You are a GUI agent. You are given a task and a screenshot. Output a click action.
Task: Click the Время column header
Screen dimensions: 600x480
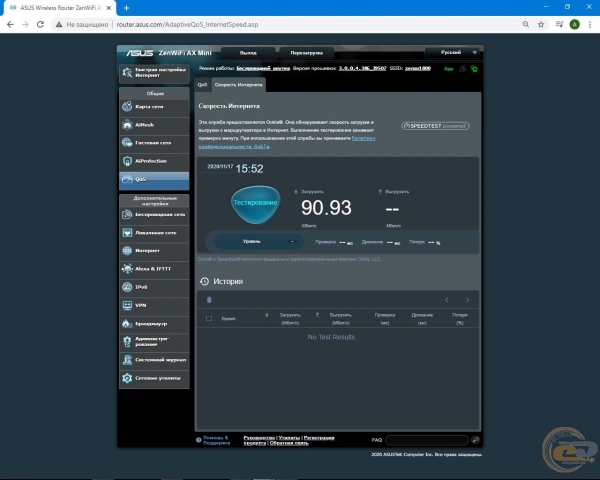pos(228,318)
